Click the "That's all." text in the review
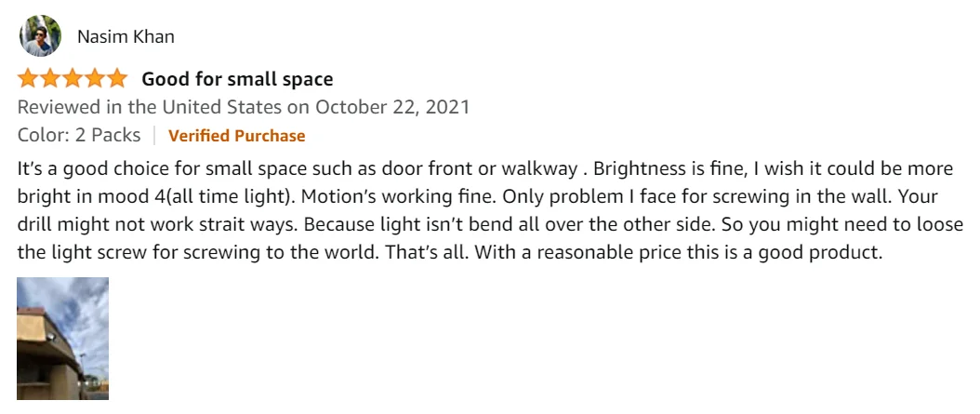980x414 pixels. coord(413,252)
